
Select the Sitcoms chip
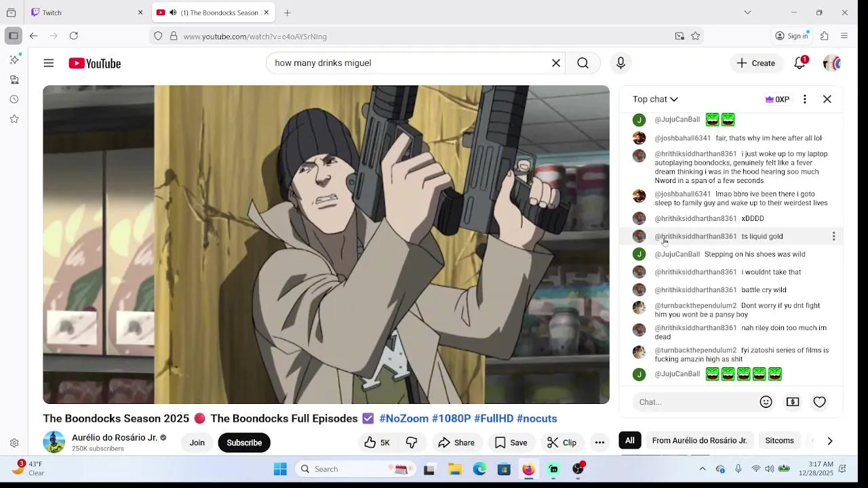pos(779,441)
